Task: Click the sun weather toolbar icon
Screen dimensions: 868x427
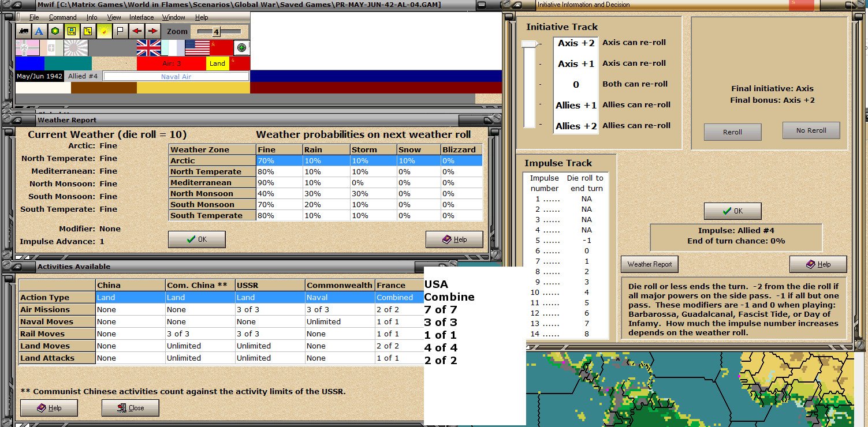Action: [x=105, y=31]
